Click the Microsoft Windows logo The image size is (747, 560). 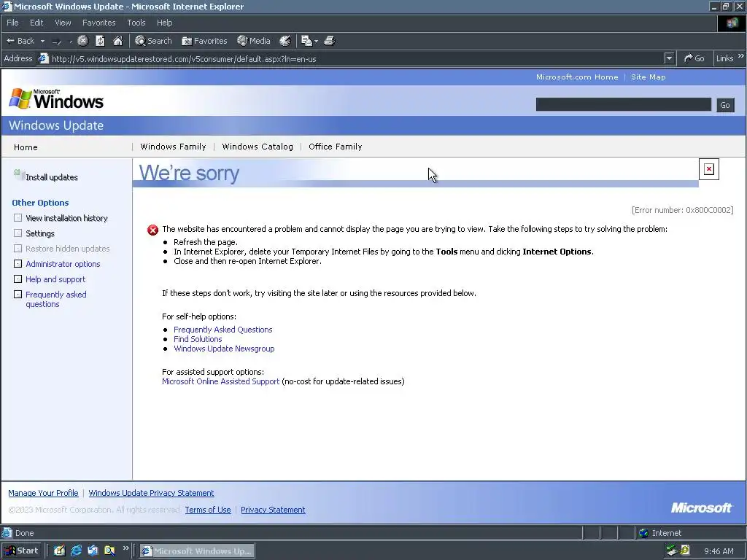pyautogui.click(x=56, y=99)
